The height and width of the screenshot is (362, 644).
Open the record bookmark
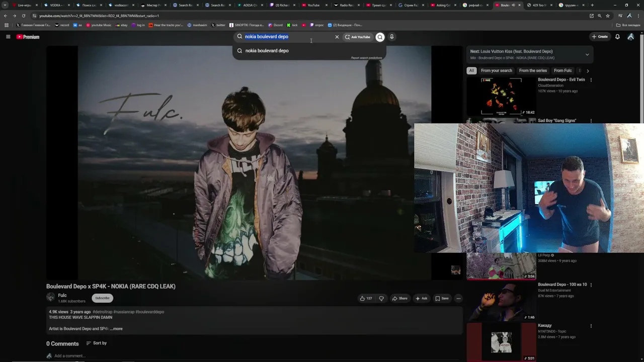pyautogui.click(x=62, y=25)
